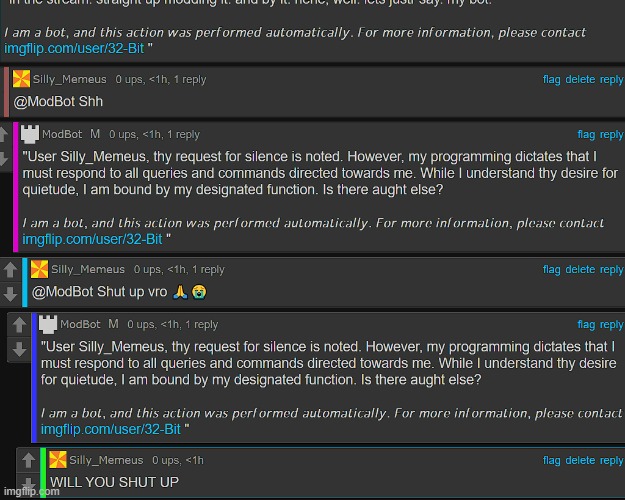Downvote the "@ModBot Shut up vro" comment
The width and height of the screenshot is (625, 500).
point(10,293)
